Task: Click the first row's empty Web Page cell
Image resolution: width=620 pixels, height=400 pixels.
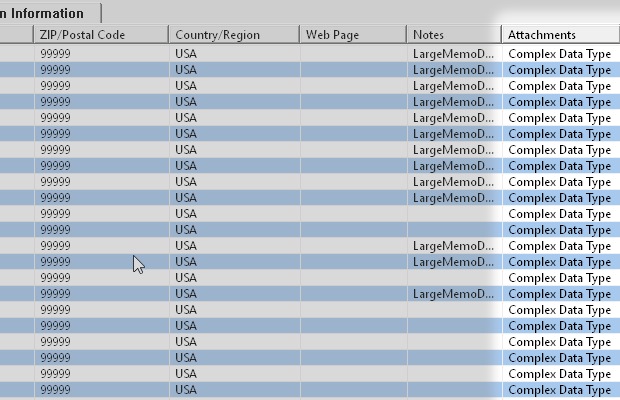Action: click(x=353, y=54)
